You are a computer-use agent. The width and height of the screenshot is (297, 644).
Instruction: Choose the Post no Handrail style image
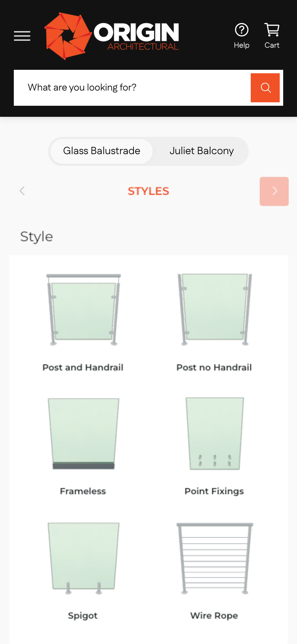(214, 309)
